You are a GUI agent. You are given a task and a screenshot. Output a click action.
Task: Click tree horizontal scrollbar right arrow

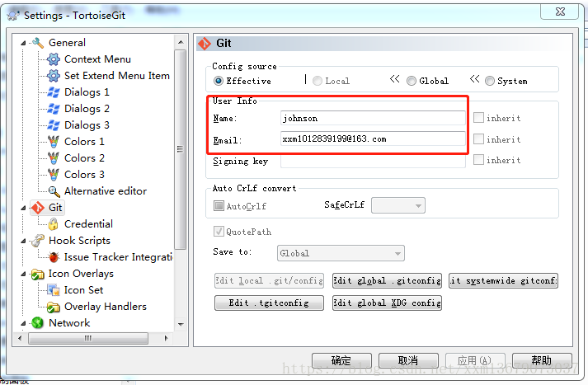tap(166, 338)
